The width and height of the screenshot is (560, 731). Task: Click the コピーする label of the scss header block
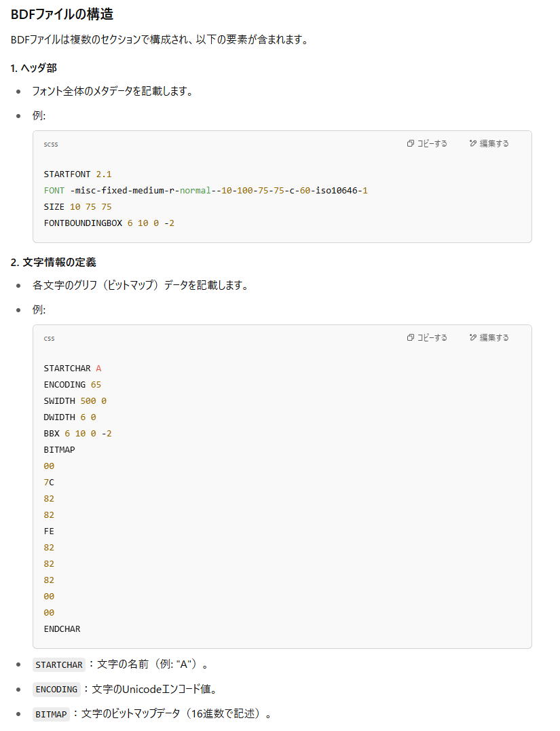(x=432, y=144)
